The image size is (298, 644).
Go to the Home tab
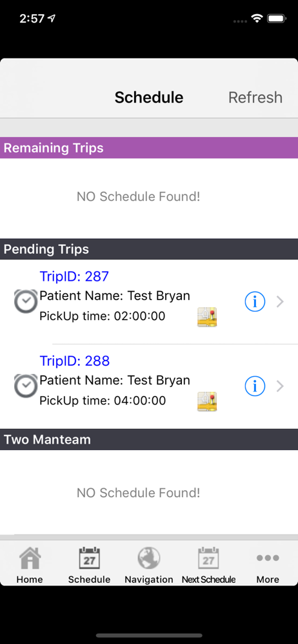[x=30, y=565]
